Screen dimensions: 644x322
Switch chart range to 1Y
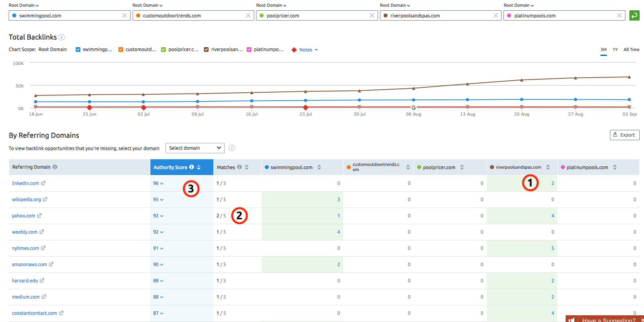pos(615,50)
